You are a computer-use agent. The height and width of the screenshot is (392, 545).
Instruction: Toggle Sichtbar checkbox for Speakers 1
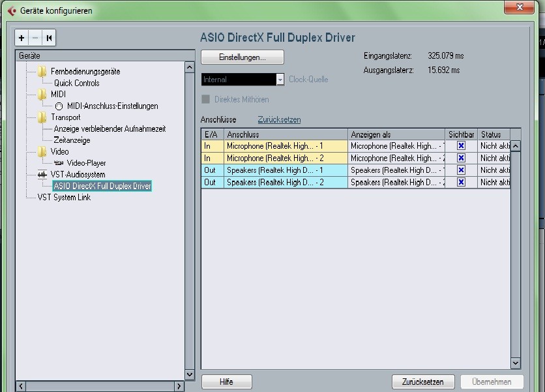[x=461, y=170]
